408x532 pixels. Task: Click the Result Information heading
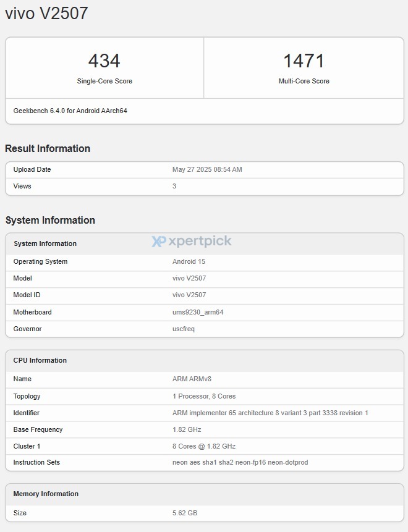click(x=48, y=149)
